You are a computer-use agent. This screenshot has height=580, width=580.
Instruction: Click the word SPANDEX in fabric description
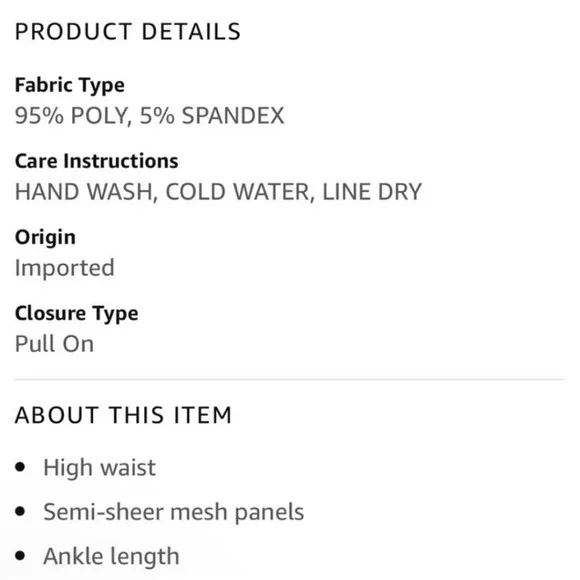(x=233, y=115)
